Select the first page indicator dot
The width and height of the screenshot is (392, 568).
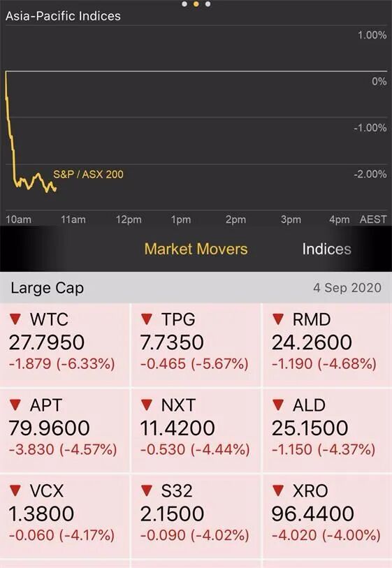tap(184, 4)
